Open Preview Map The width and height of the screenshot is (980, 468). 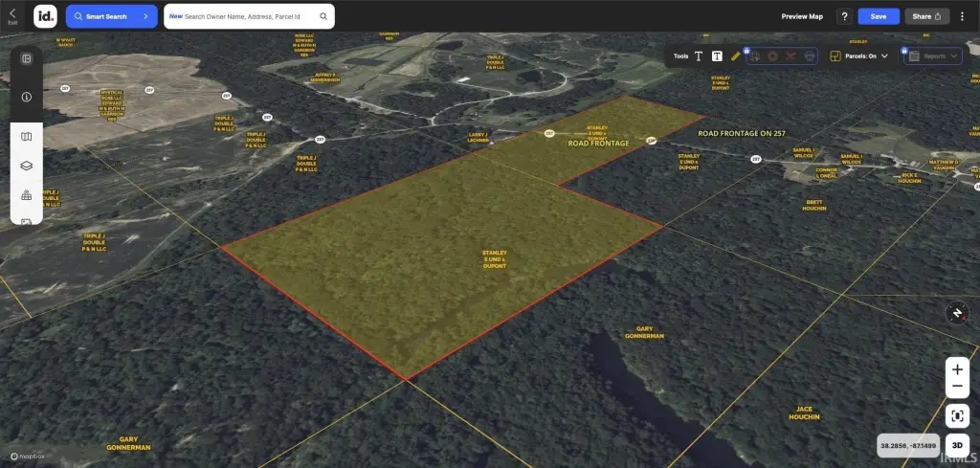point(801,16)
